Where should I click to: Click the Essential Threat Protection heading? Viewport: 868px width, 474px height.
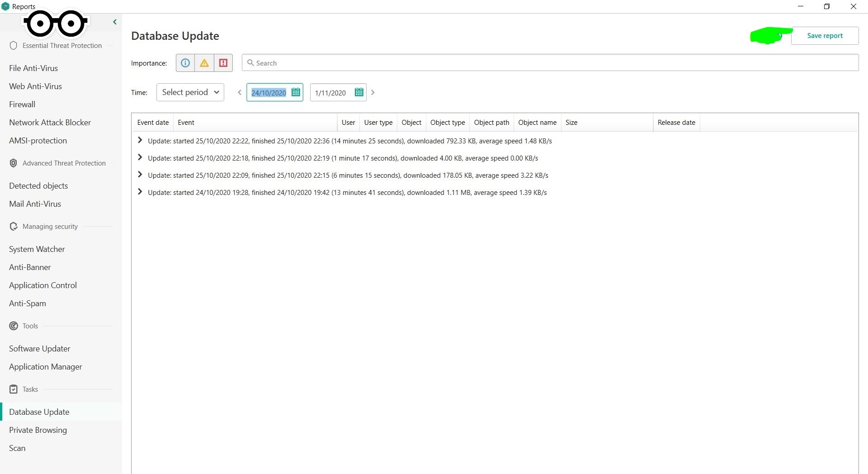coord(62,46)
